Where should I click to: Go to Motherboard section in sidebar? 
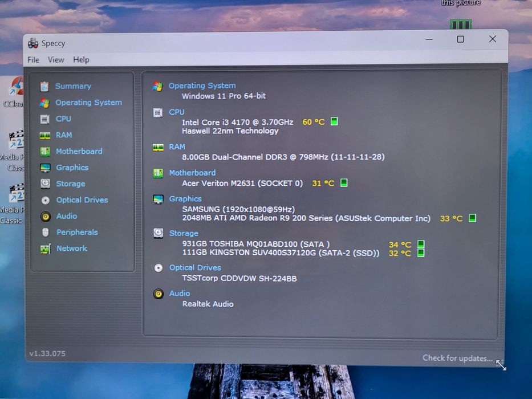pos(79,151)
